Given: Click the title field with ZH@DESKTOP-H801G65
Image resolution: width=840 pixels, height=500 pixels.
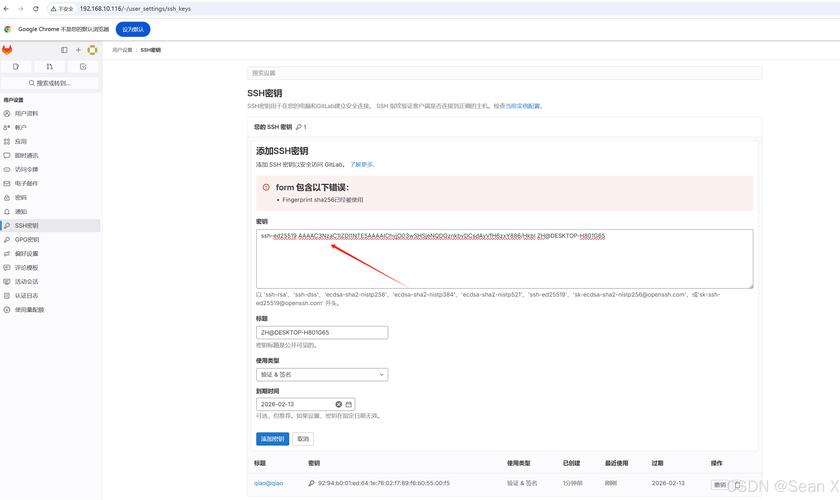Looking at the screenshot, I should point(322,333).
